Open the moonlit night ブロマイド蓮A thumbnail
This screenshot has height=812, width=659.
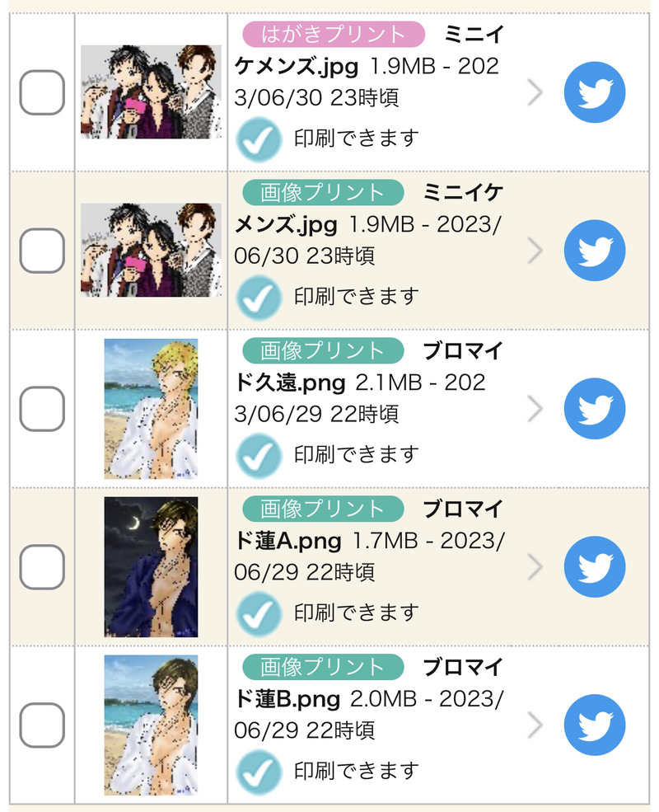pos(151,567)
